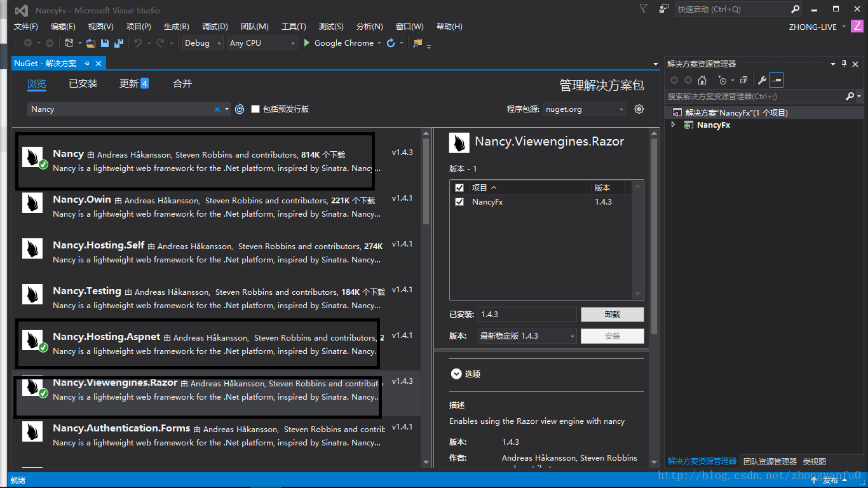Clear the Nancy search text
868x488 pixels.
click(217, 109)
